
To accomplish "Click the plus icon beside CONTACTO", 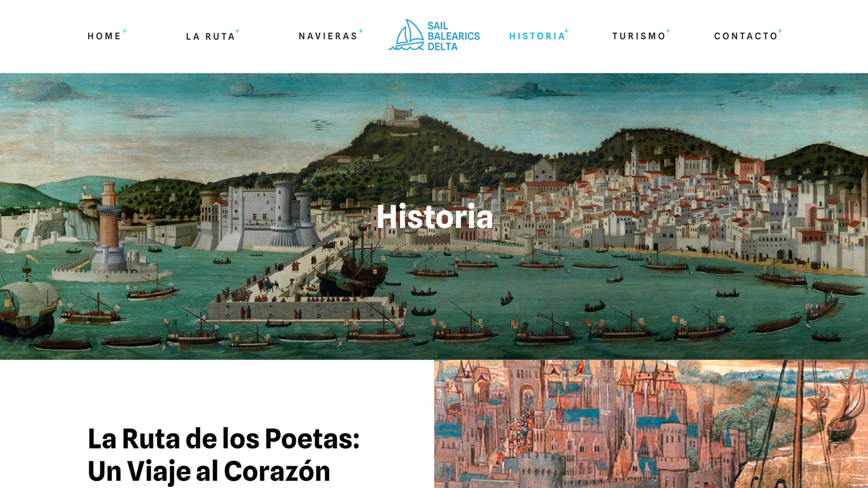I will 779,31.
